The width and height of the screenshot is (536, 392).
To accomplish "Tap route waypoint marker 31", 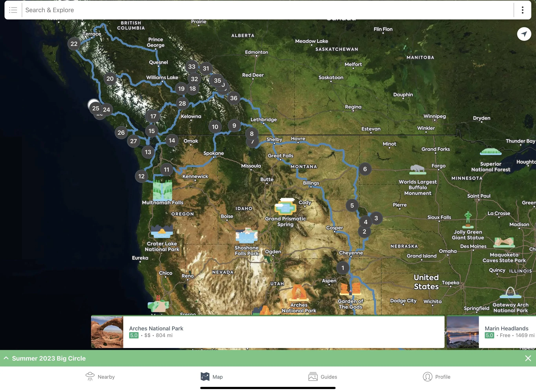I will (x=206, y=69).
